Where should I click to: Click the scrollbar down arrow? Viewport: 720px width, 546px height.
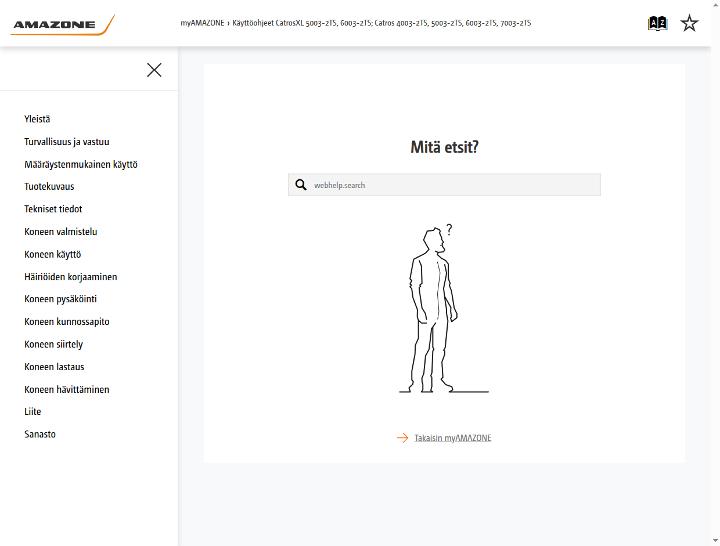pyautogui.click(x=715, y=541)
